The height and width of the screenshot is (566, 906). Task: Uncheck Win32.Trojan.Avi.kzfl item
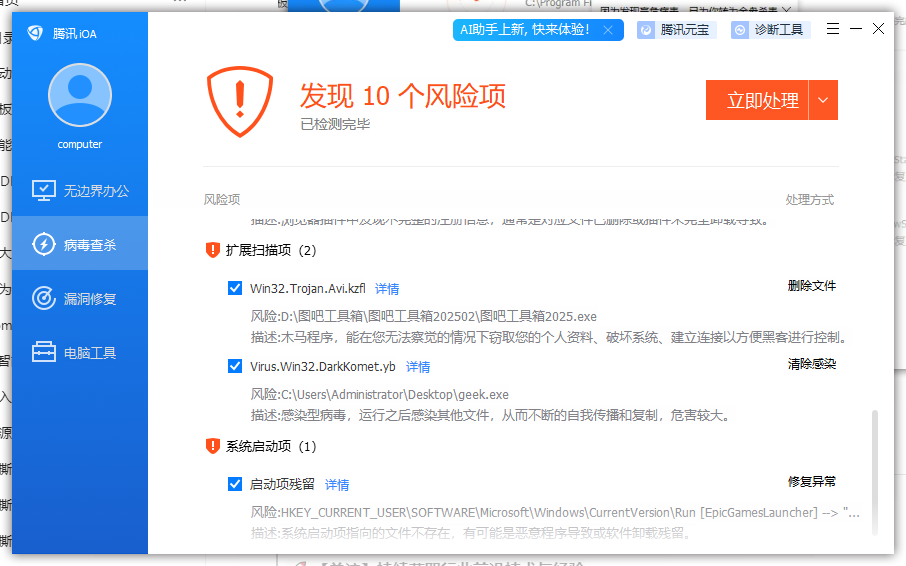tap(235, 288)
